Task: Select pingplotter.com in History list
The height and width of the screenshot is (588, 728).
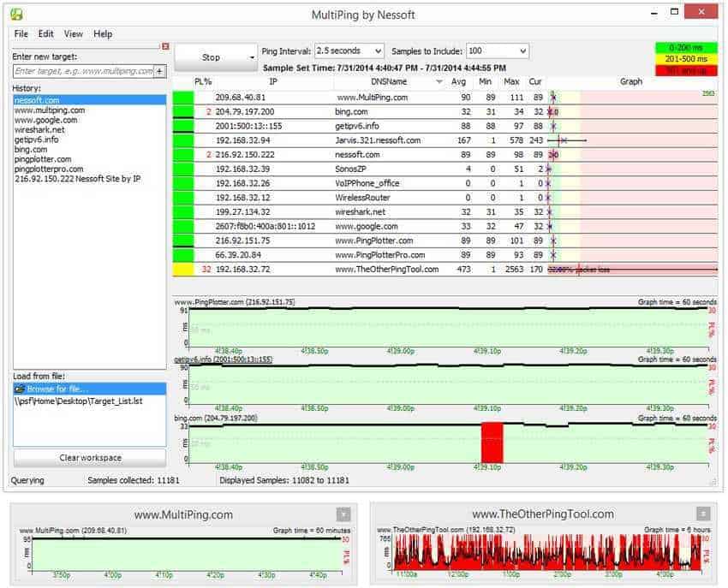Action: click(43, 159)
